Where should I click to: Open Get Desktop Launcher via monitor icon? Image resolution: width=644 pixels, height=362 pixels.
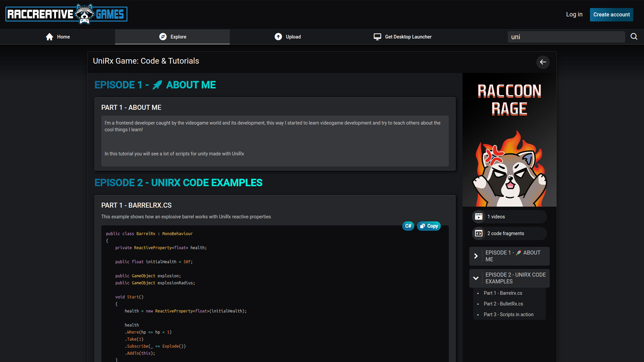click(378, 37)
